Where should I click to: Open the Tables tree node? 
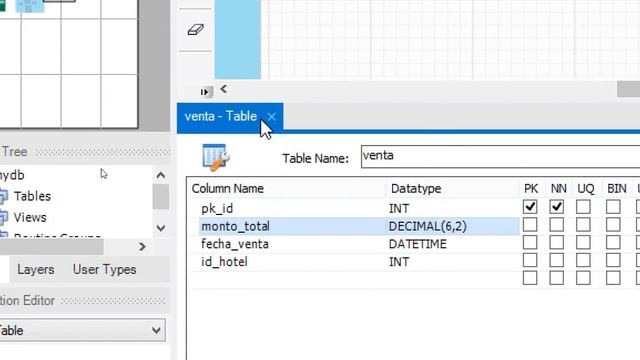[32, 196]
